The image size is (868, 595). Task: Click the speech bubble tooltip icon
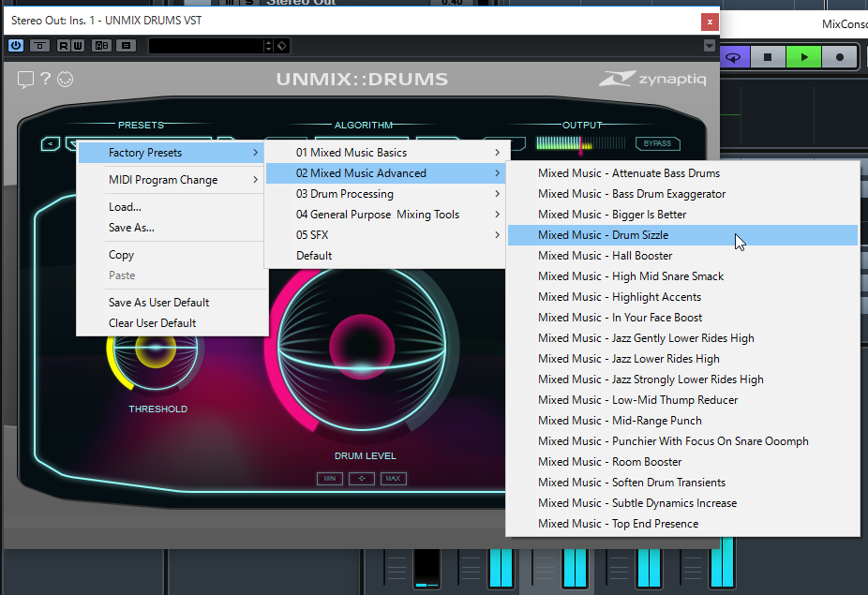point(25,80)
